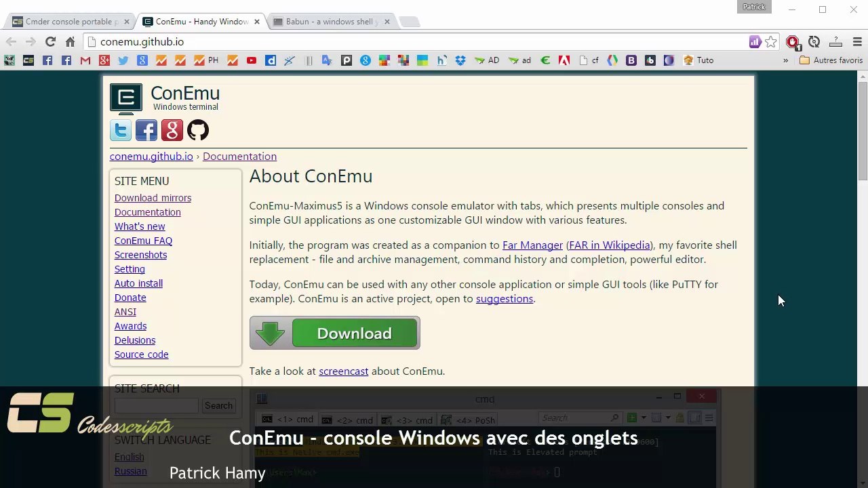This screenshot has height=488, width=868.
Task: Open the Bootstrap B bookmark icon
Action: click(x=631, y=60)
